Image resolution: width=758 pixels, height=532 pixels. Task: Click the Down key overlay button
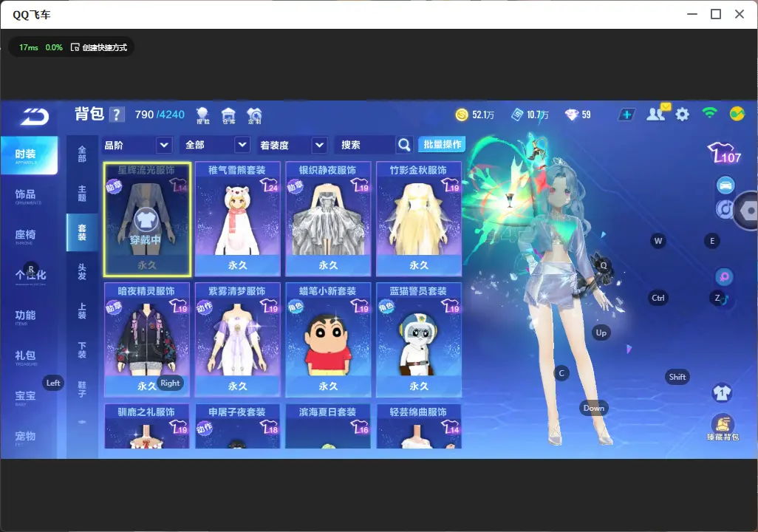point(594,408)
